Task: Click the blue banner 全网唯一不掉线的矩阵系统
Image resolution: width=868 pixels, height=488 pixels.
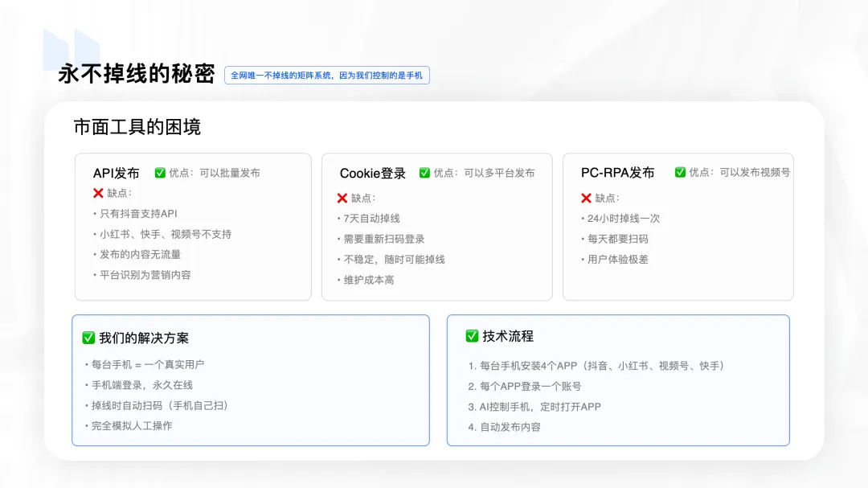Action: click(328, 75)
